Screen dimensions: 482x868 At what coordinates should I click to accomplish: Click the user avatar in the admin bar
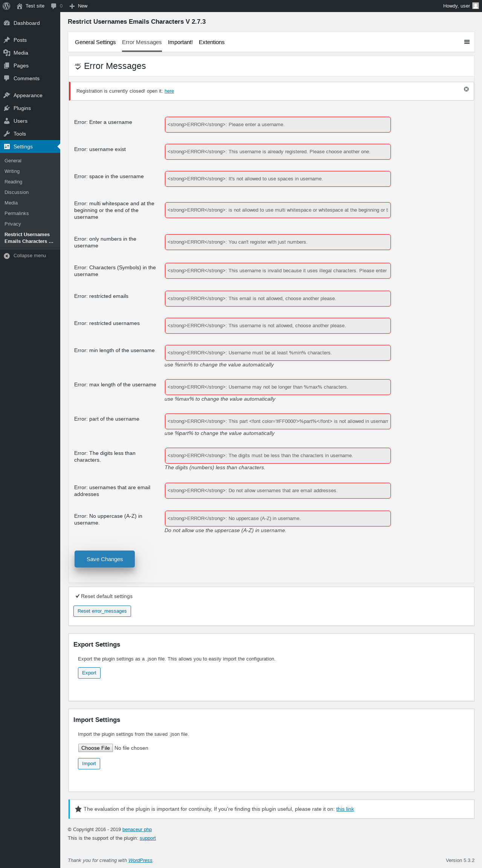475,6
